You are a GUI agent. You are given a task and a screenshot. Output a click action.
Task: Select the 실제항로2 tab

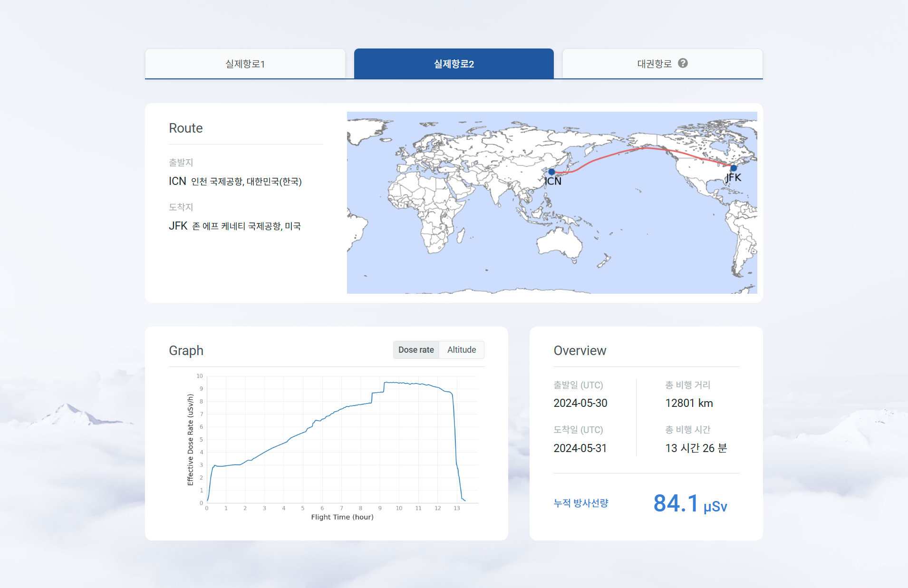click(x=454, y=64)
